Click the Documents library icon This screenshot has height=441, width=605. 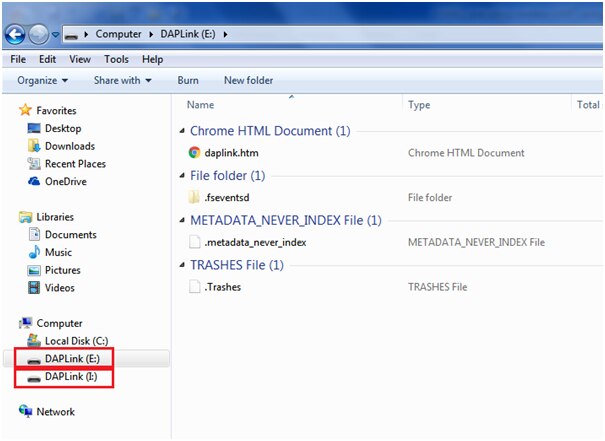(x=34, y=234)
